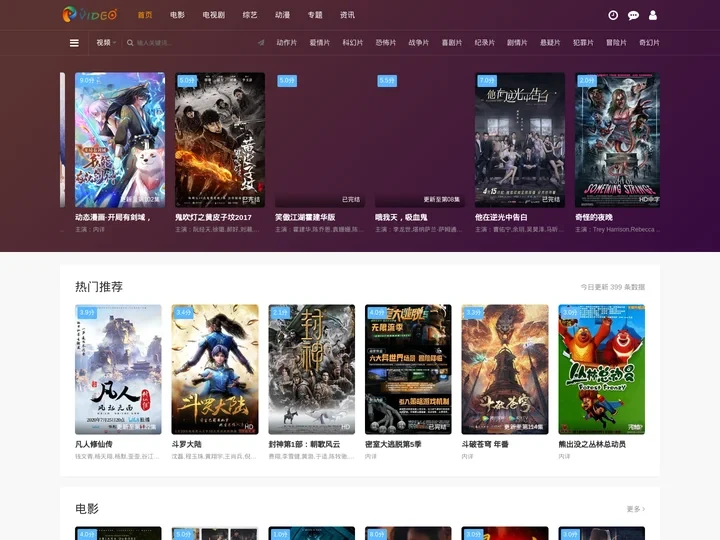Click the 5.0分 badge on 笑傲江湖 card
The height and width of the screenshot is (540, 720).
point(287,81)
